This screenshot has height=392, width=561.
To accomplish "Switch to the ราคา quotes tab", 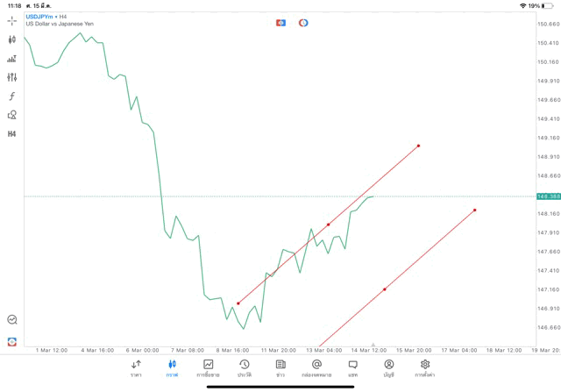I will click(x=136, y=368).
